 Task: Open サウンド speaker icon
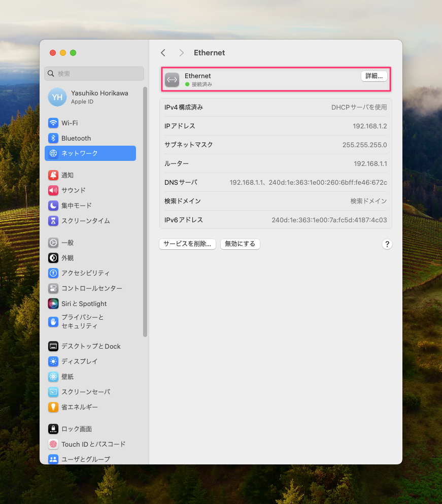click(x=53, y=190)
